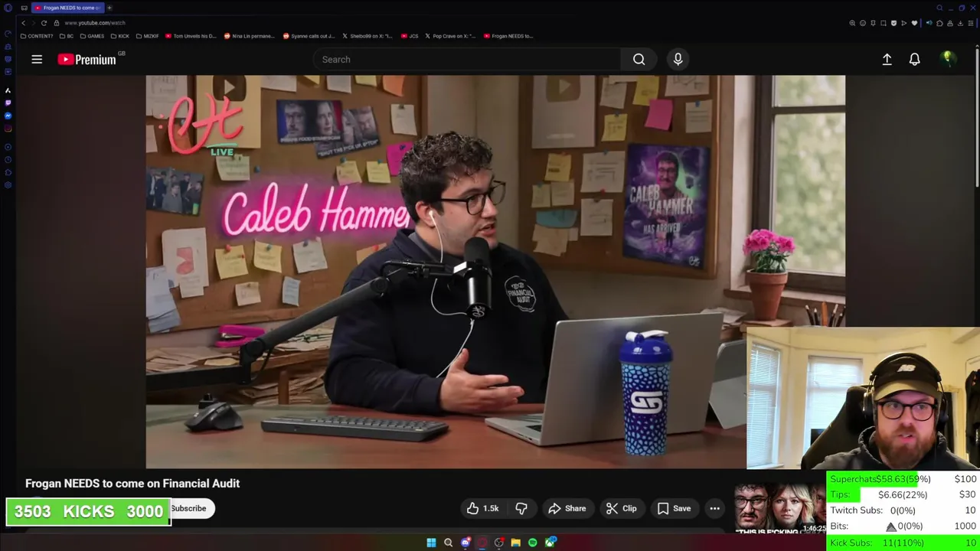
Task: Open the send/flow arrow toolbar icon
Action: [x=904, y=23]
